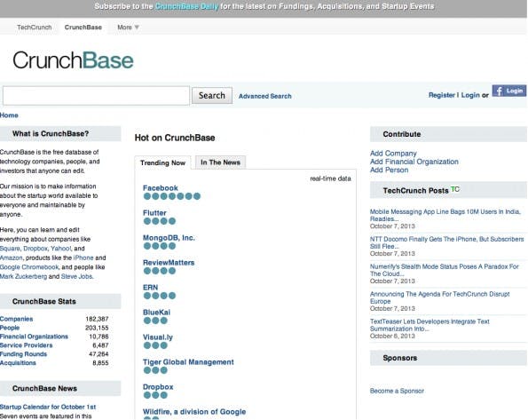Click the Square company link
Viewport: 528px width, 420px height.
(x=10, y=249)
